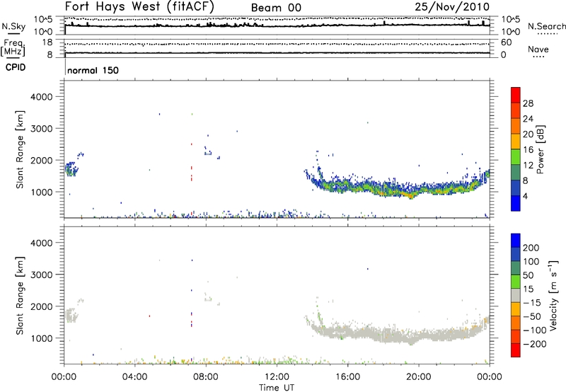566x392 pixels.
Task: Click the 08:00 time tick label
Action: click(206, 377)
